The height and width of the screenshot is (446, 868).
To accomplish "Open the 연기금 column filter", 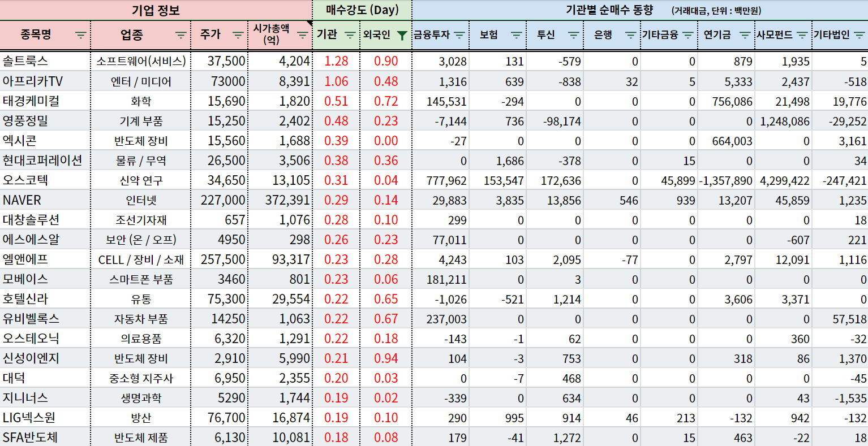I will coord(745,35).
